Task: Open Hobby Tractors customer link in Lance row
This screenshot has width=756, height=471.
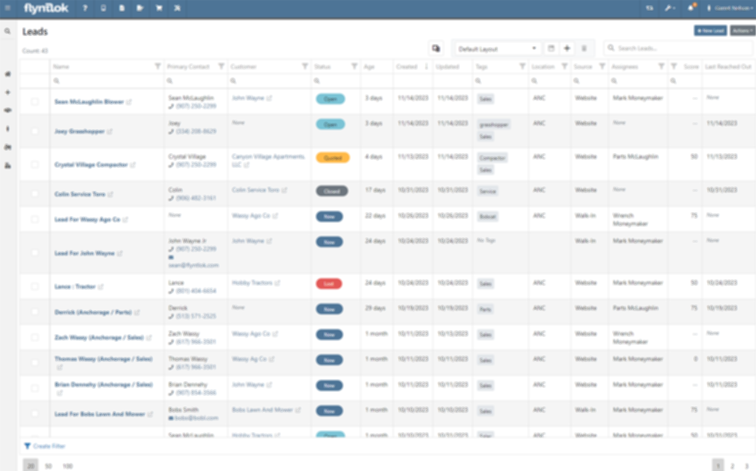Action: click(252, 283)
